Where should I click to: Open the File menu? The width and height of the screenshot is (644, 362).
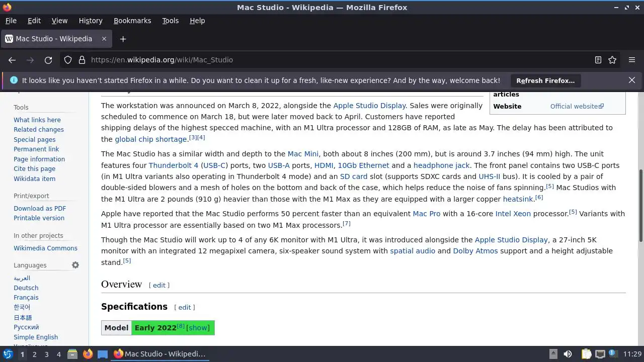pos(11,21)
